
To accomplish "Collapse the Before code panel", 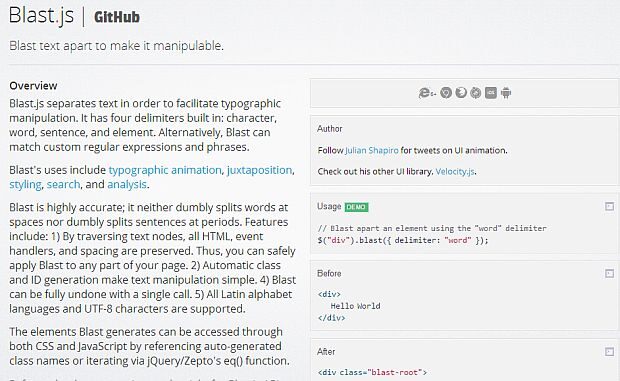I will pos(609,273).
